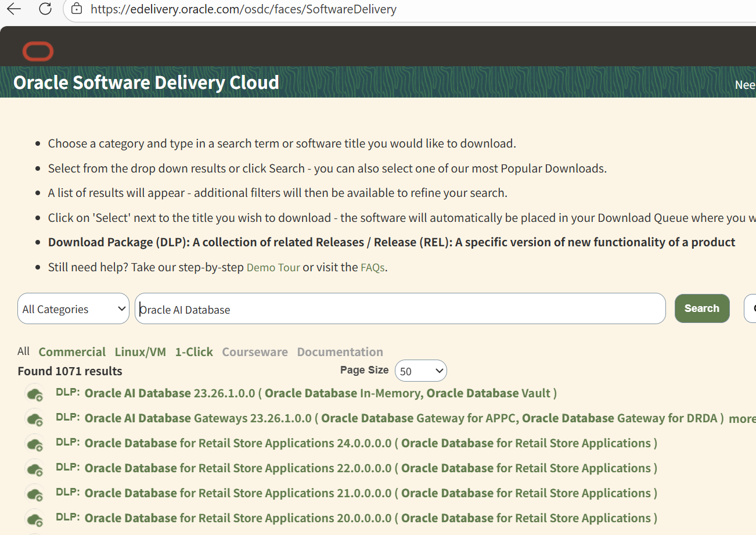Click cloud icon for Retail Store Applications 21.0.0.0.0

point(35,494)
